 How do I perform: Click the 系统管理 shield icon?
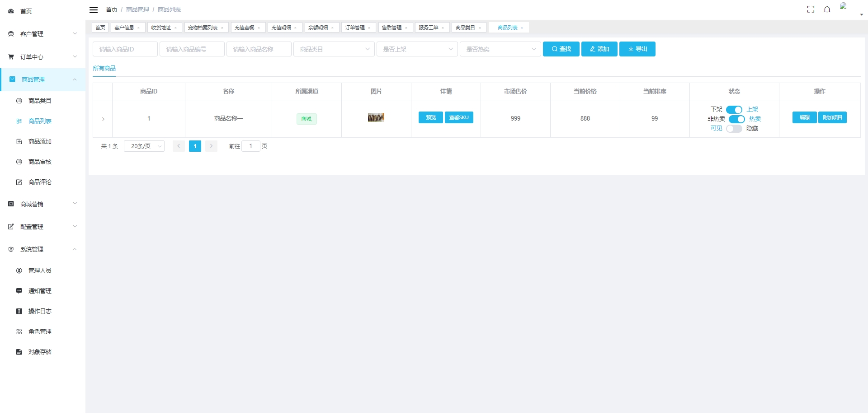[x=11, y=249]
